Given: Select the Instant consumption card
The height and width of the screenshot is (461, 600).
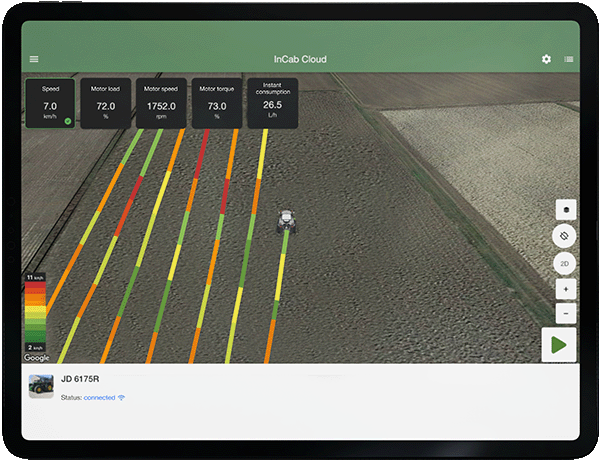Looking at the screenshot, I should pos(272,103).
